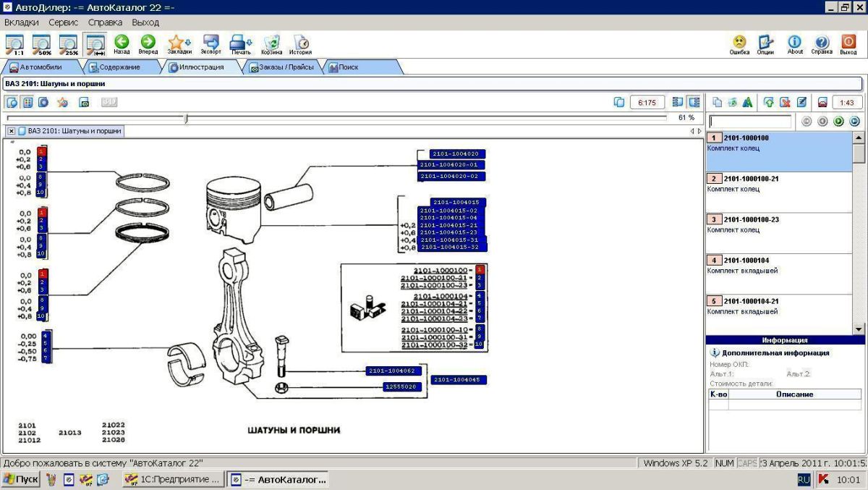Click the green up arrow icon

tap(768, 102)
